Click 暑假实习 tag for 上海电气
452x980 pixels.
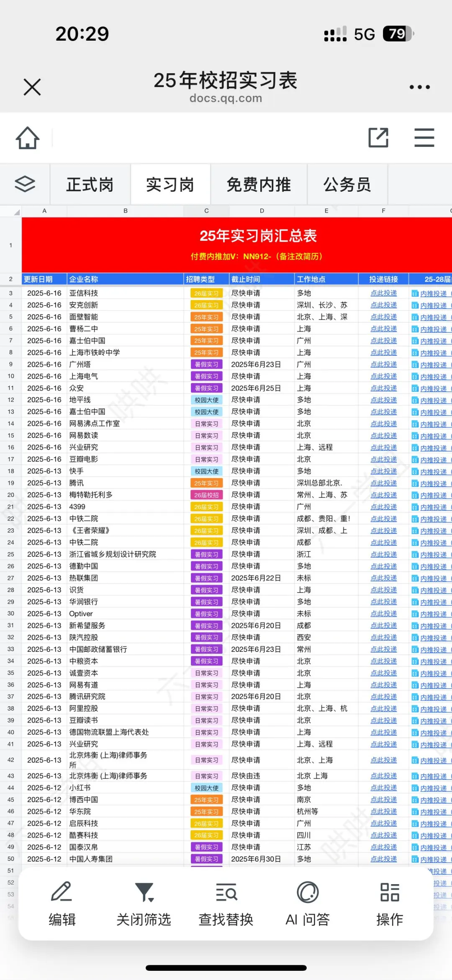pos(206,376)
